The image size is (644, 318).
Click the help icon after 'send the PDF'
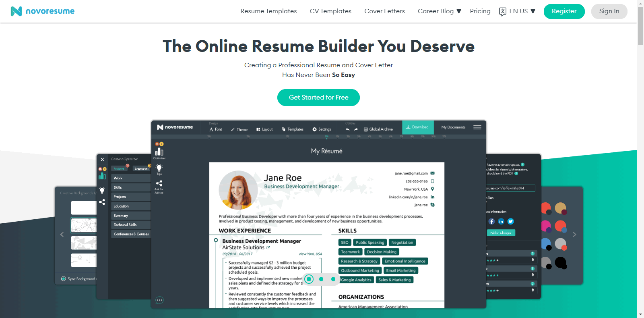click(516, 173)
